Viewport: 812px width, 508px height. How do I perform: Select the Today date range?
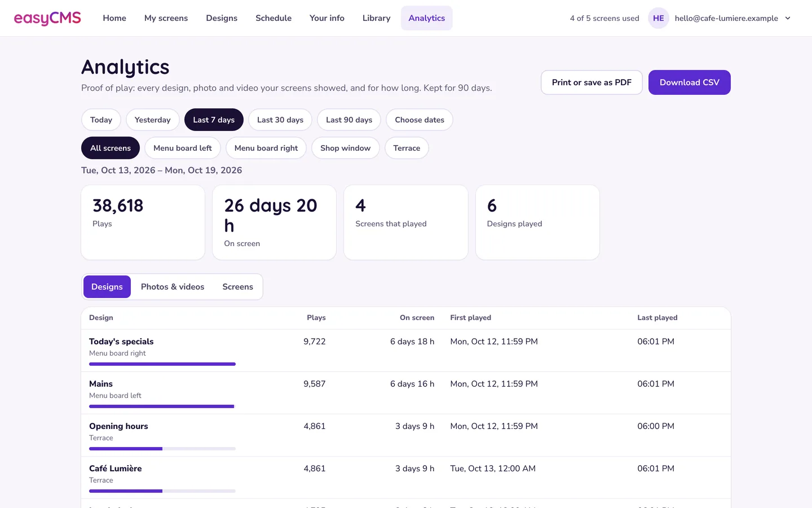(x=101, y=120)
